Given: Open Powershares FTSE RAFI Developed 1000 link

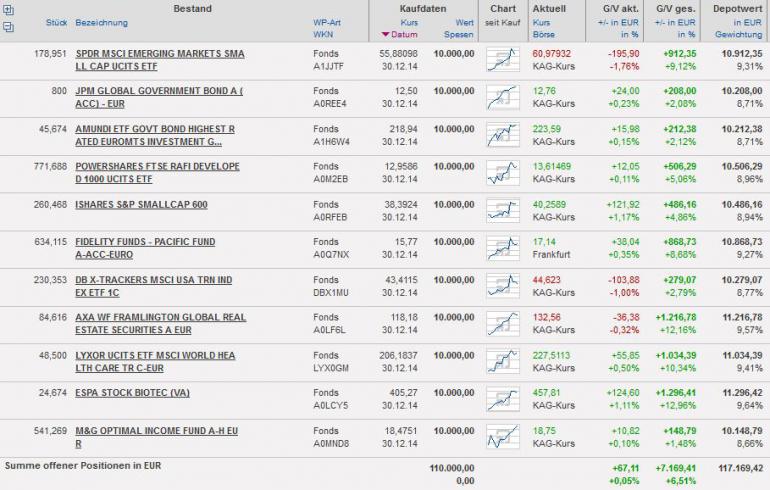Looking at the screenshot, I should point(157,173).
